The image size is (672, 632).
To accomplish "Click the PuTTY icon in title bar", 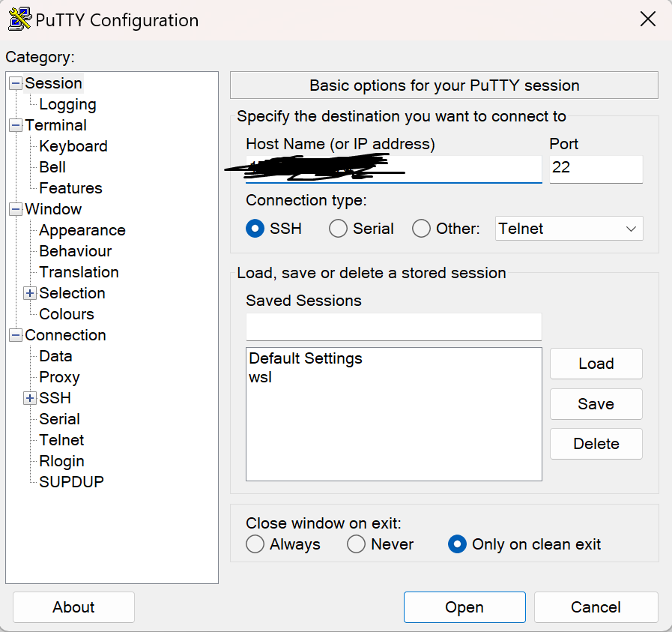I will tap(19, 19).
